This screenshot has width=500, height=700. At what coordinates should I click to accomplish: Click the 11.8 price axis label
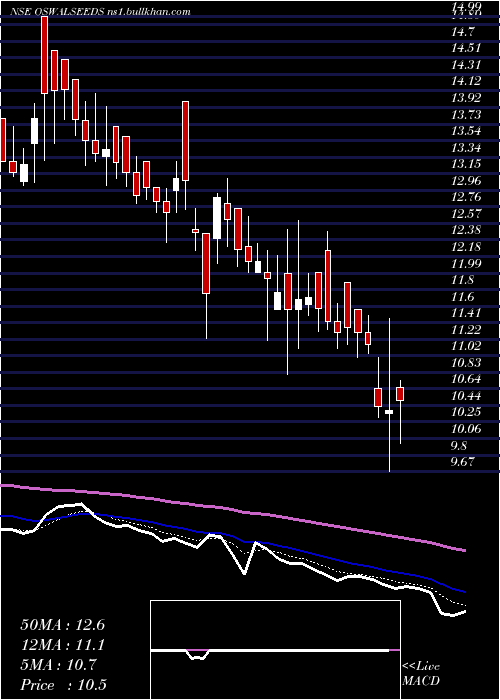tap(462, 280)
